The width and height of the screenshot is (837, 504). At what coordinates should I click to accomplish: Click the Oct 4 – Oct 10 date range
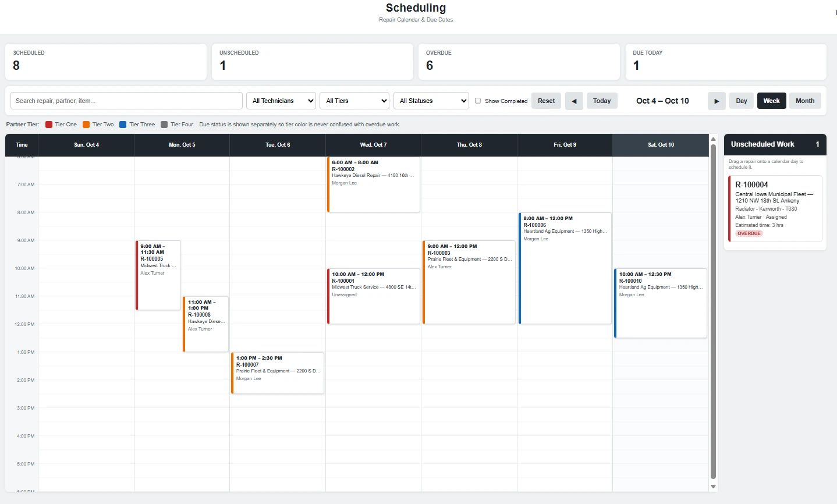pyautogui.click(x=662, y=101)
